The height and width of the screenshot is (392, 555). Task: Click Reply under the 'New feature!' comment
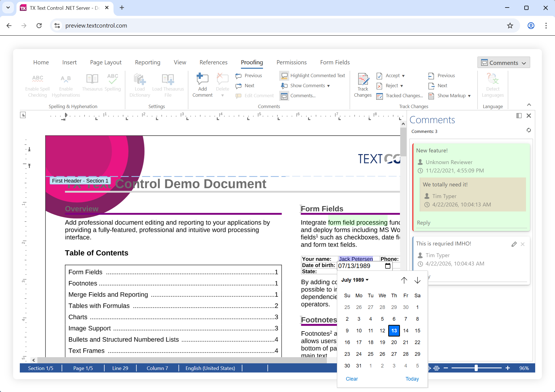(x=423, y=223)
